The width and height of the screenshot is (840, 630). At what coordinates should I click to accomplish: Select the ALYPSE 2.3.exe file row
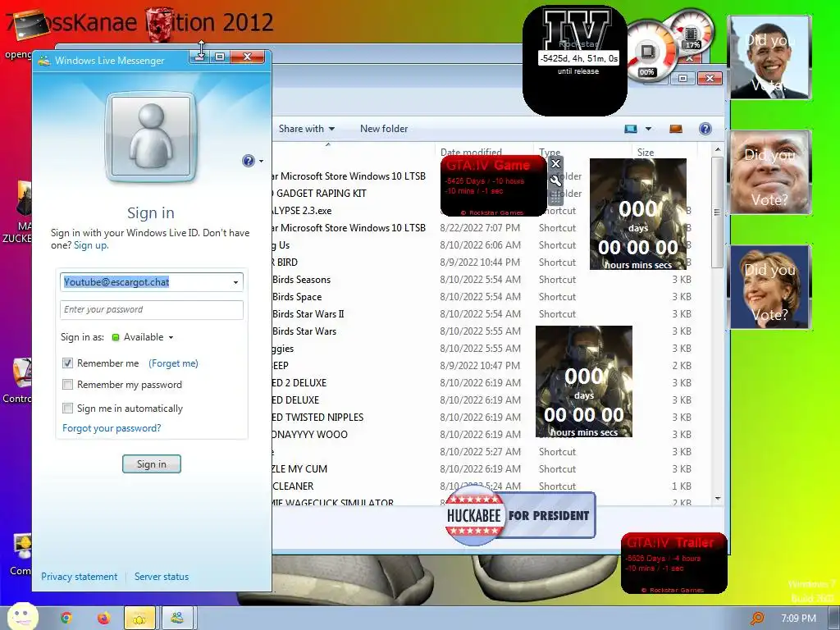tap(485, 211)
